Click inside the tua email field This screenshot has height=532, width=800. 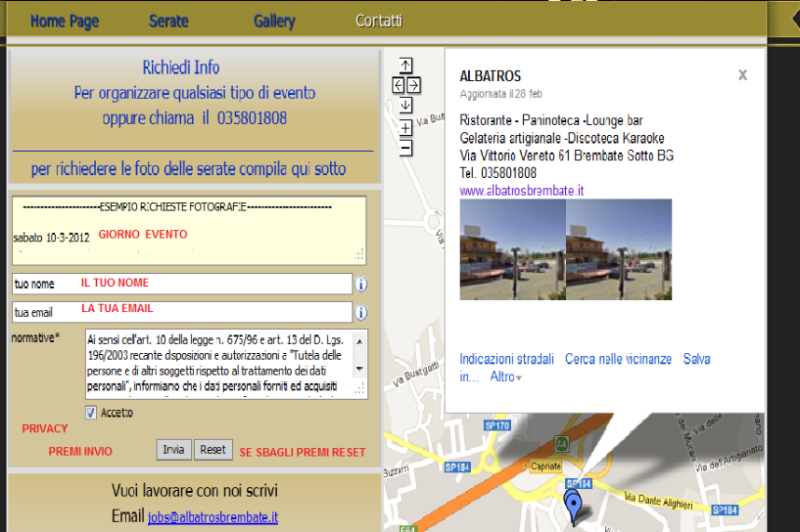click(182, 312)
